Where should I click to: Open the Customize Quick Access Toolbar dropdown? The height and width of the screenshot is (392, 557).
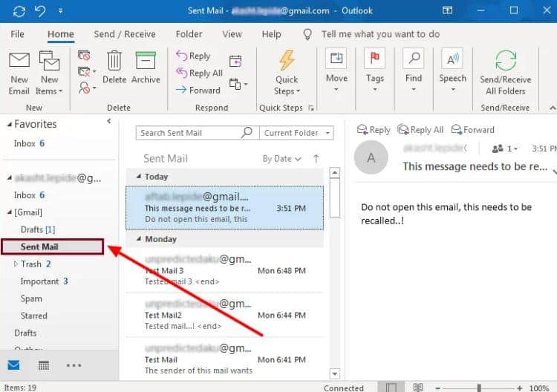tap(61, 11)
